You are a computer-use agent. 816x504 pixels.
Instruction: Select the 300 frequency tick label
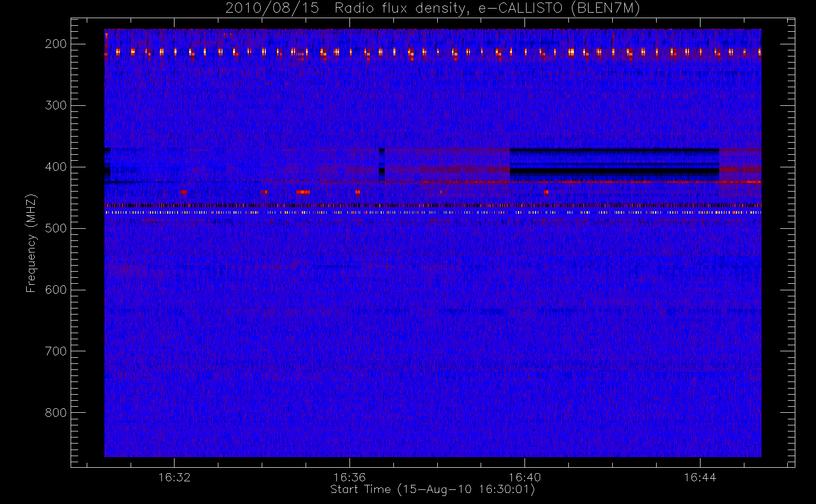point(56,105)
